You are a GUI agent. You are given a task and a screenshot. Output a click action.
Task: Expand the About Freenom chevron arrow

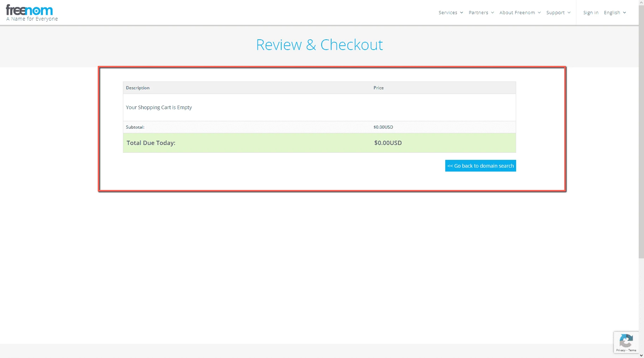pos(539,12)
